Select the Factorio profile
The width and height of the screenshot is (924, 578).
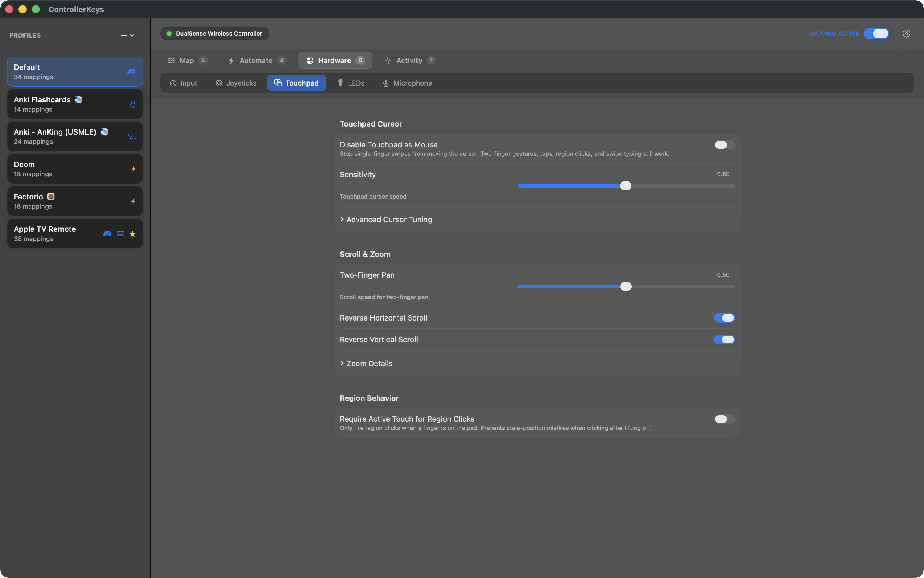click(75, 201)
